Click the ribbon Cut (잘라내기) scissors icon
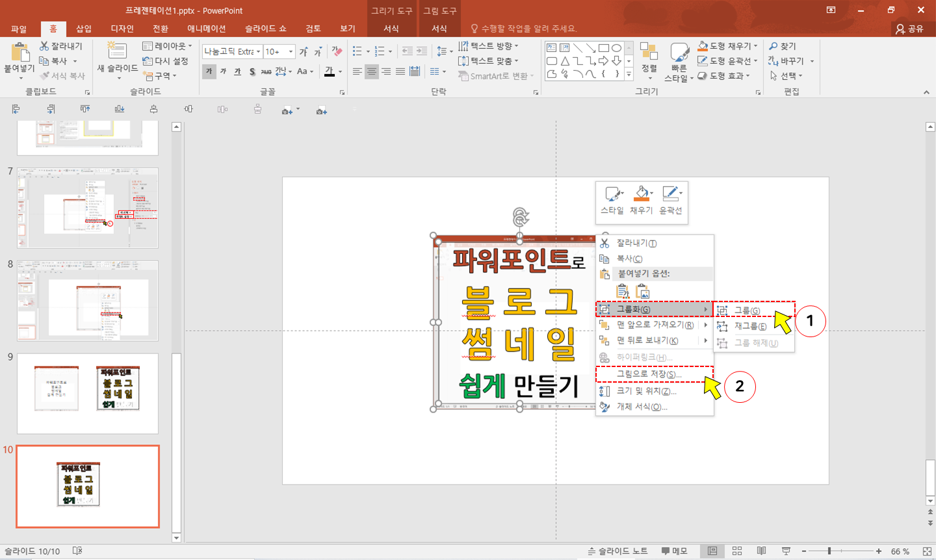This screenshot has height=560, width=936. [x=44, y=46]
